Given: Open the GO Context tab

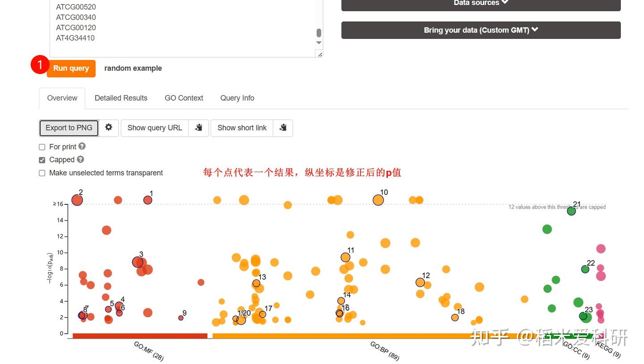Looking at the screenshot, I should [x=184, y=98].
